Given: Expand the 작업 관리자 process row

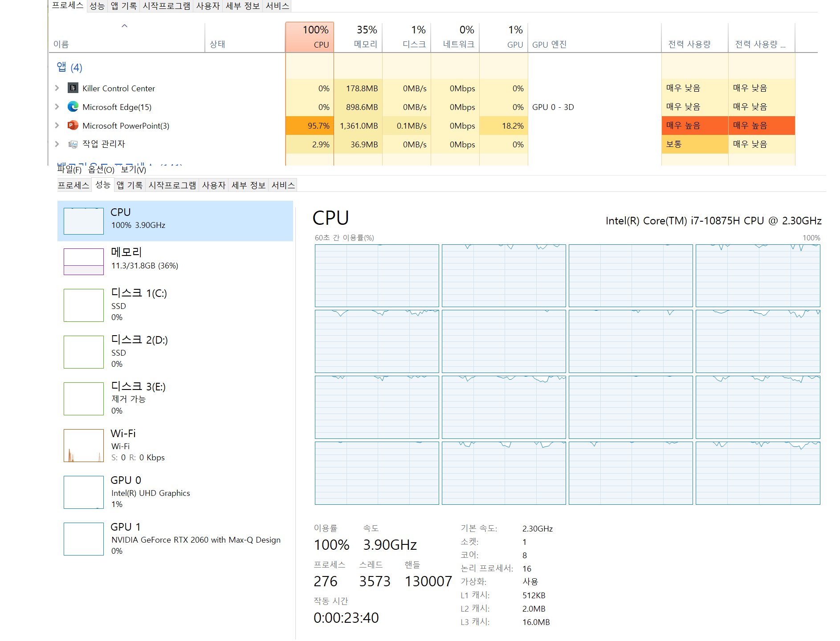Looking at the screenshot, I should tap(57, 144).
